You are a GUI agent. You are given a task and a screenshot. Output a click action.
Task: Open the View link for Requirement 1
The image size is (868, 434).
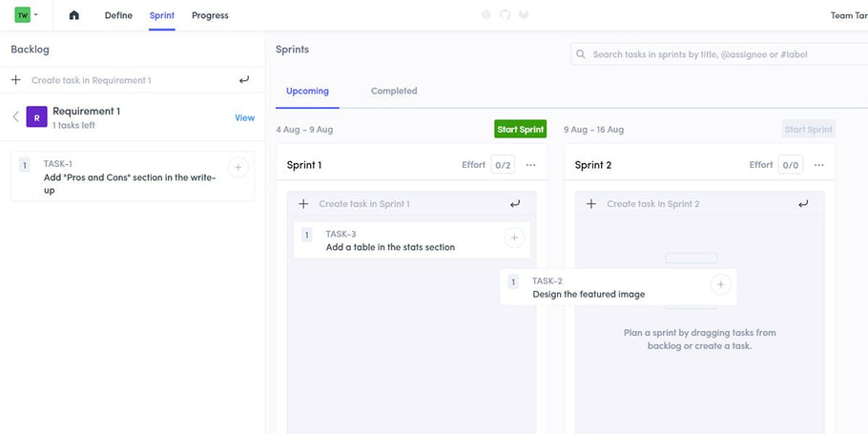coord(245,117)
